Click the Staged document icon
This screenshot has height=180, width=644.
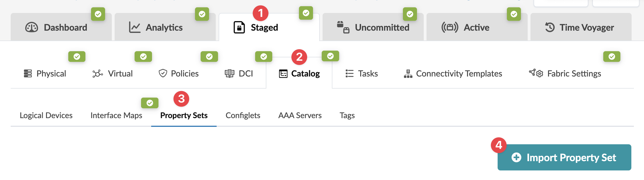click(239, 28)
